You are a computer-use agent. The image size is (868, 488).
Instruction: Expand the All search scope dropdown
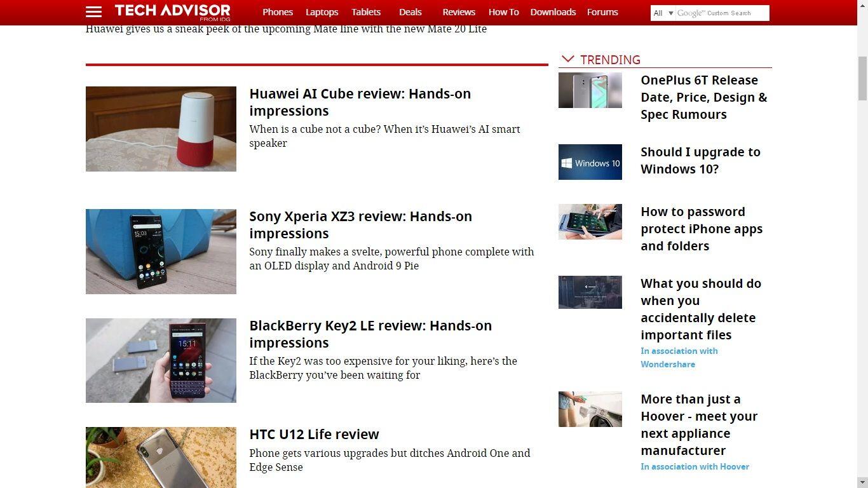click(x=663, y=13)
